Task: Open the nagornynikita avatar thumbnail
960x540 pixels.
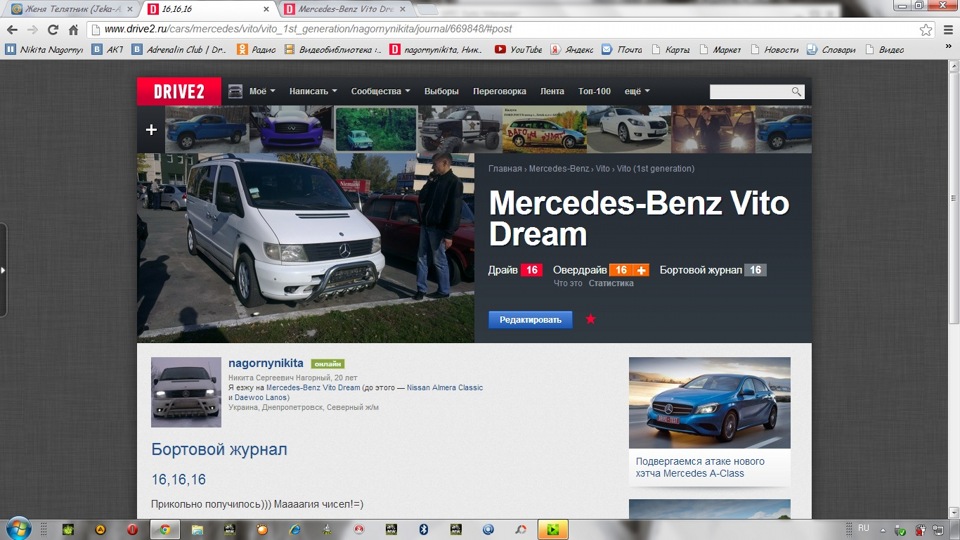Action: coord(186,392)
